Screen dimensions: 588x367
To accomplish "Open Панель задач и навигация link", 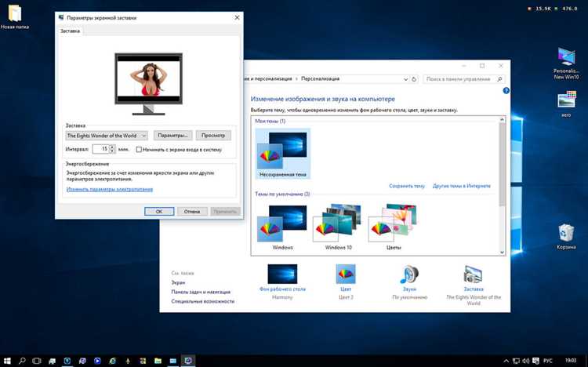I will point(201,292).
